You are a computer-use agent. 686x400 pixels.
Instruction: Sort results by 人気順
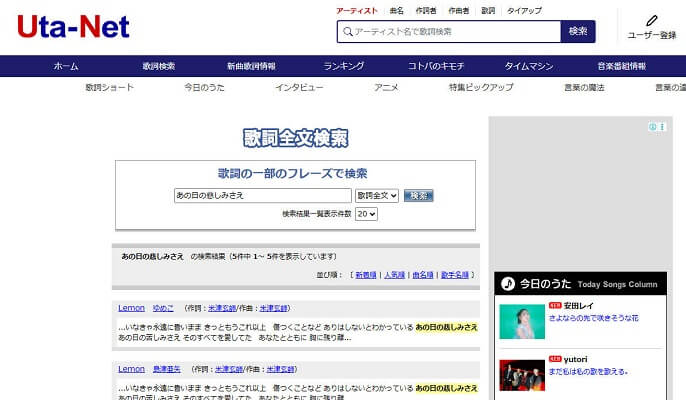(x=394, y=275)
